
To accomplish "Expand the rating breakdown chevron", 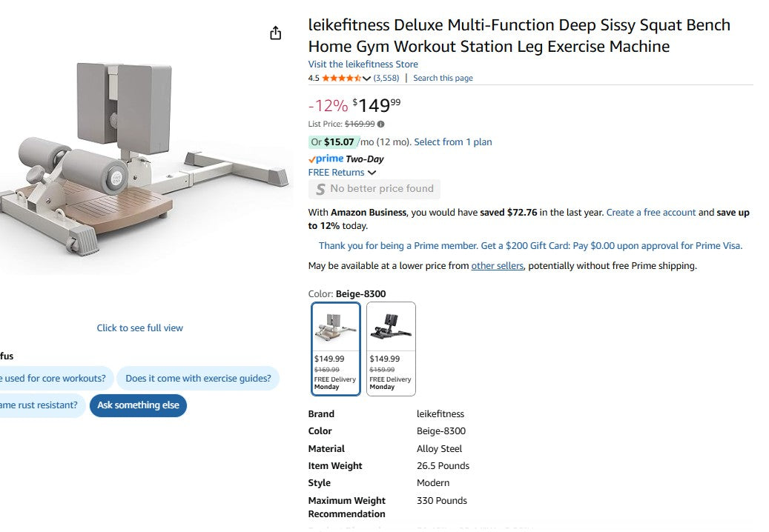I will (366, 79).
